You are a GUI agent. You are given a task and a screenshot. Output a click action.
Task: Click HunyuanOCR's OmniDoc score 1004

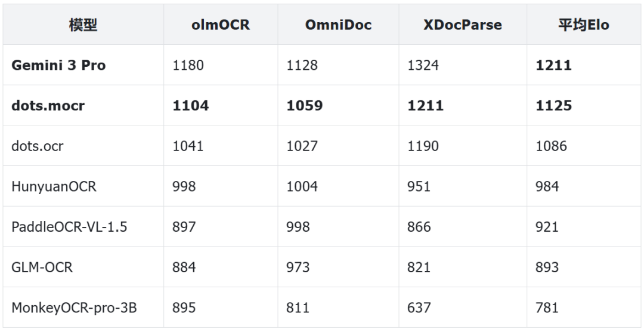coord(302,186)
